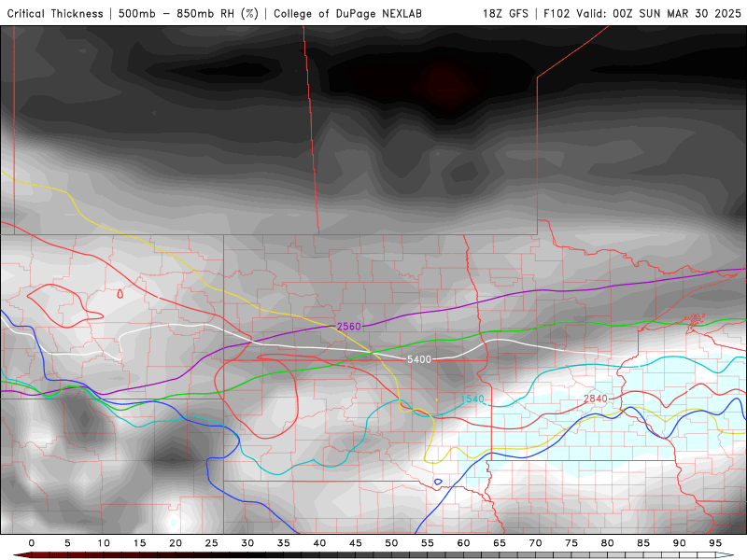Viewport: 747px width, 560px height.
Task: Click the colorbar value 15
Action: pyautogui.click(x=139, y=543)
